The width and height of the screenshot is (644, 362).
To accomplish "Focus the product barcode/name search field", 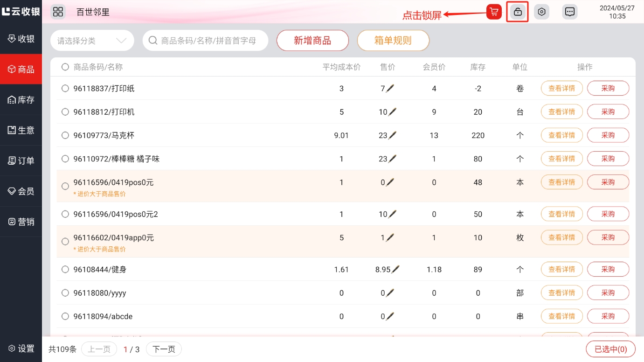I will 208,41.
